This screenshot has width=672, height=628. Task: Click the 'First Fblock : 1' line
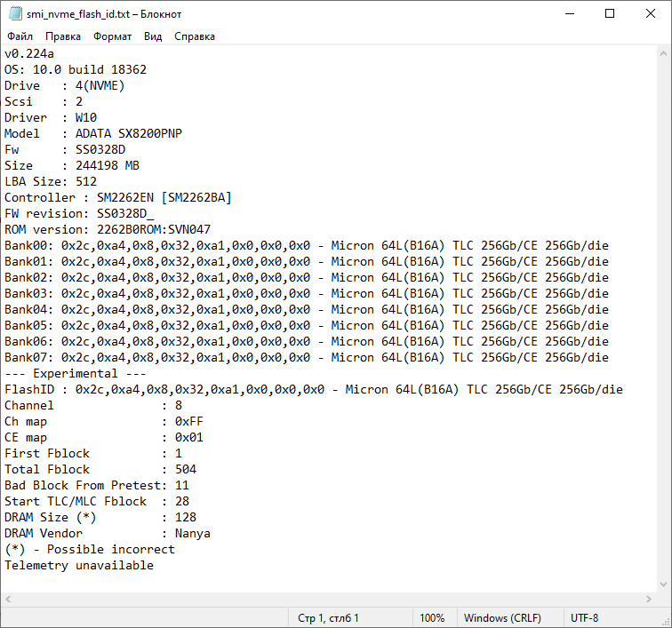93,453
